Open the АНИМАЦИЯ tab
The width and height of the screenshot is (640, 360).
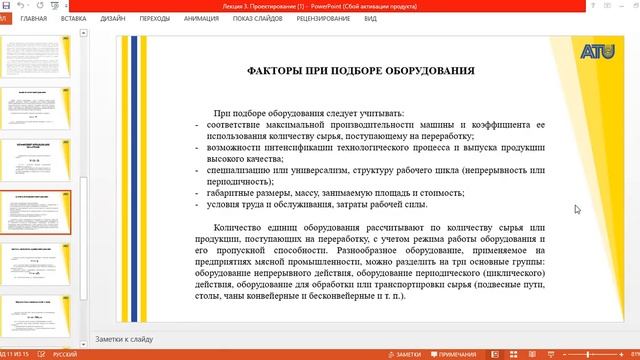[x=201, y=19]
